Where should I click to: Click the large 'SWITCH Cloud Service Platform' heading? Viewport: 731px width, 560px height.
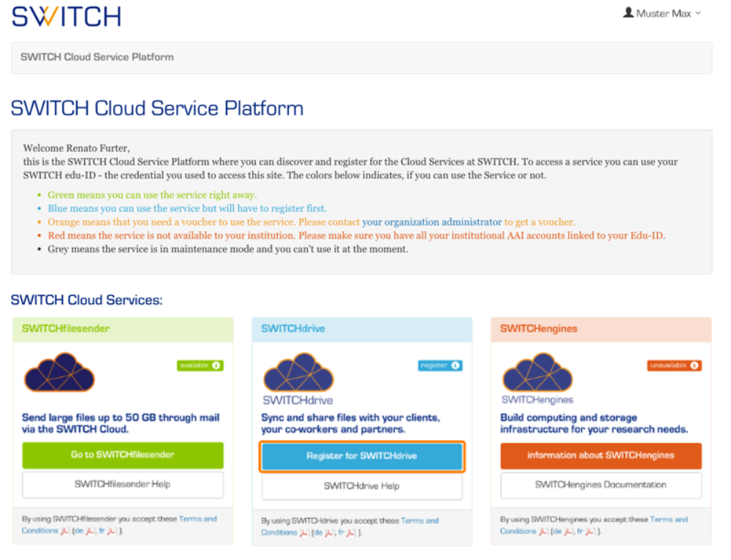[x=157, y=108]
